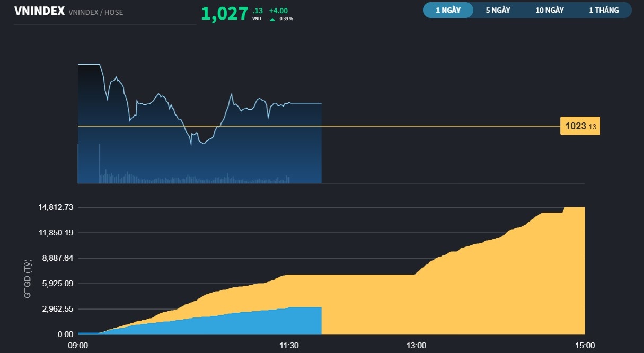Click the 15:00 time axis label
Screen dimensions: 644x353
[x=585, y=345]
